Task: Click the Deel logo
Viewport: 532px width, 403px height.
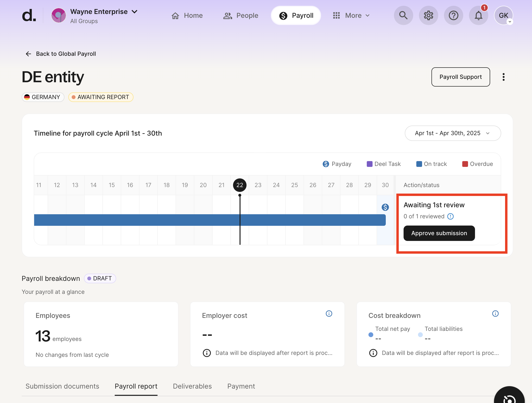Action: (x=29, y=15)
